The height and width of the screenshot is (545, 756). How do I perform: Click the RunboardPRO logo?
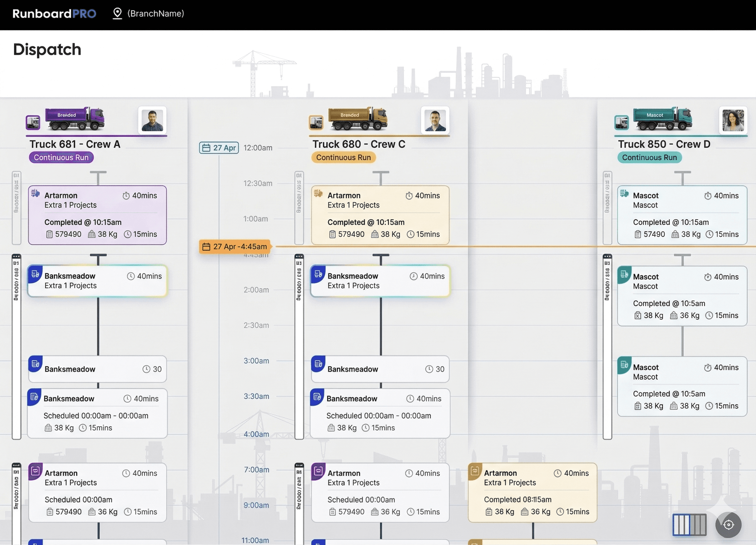pos(54,13)
